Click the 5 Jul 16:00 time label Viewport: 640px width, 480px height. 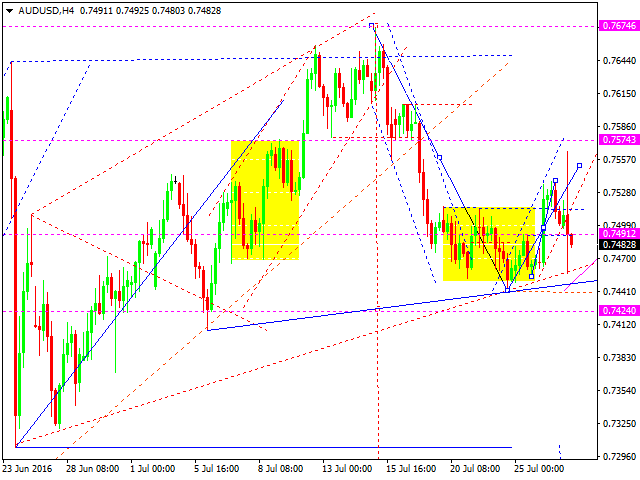point(217,469)
